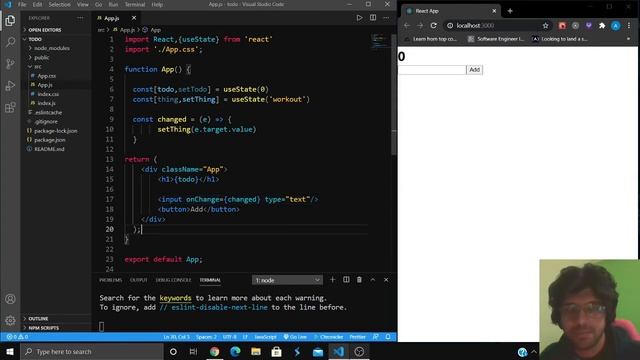
Task: Focus the text input in React App
Action: (432, 70)
